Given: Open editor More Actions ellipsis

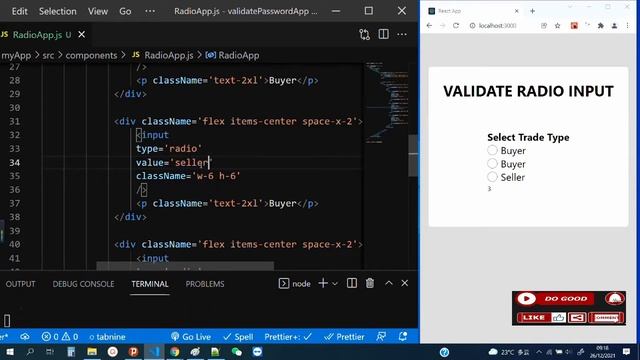Looking at the screenshot, I should tap(402, 34).
